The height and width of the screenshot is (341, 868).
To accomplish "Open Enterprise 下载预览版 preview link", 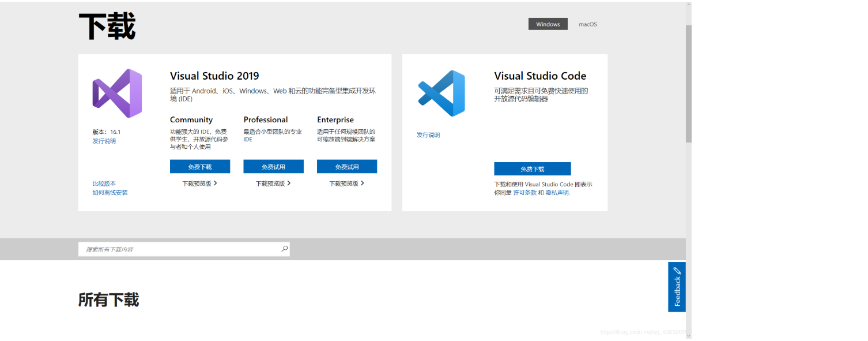I will click(x=347, y=183).
